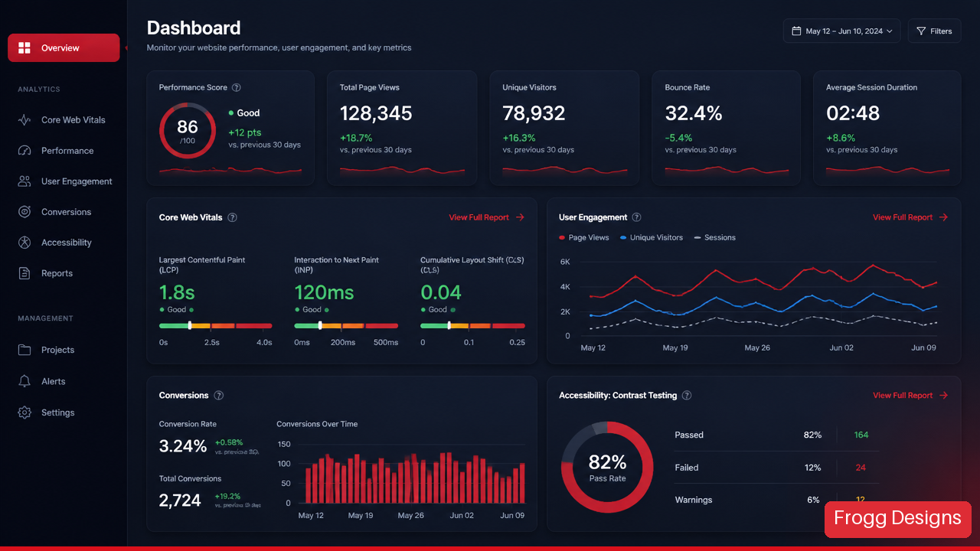The height and width of the screenshot is (551, 980).
Task: Click the Performance gauge icon in sidebar
Action: [x=24, y=151]
